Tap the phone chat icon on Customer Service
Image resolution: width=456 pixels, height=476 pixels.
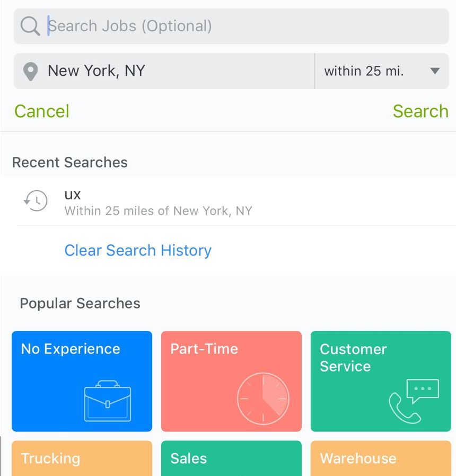tap(414, 401)
